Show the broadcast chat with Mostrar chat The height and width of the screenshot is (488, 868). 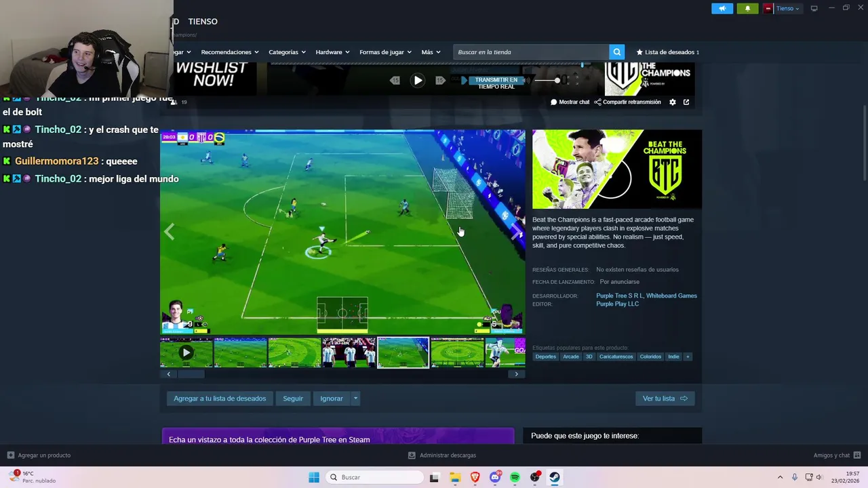(x=570, y=102)
